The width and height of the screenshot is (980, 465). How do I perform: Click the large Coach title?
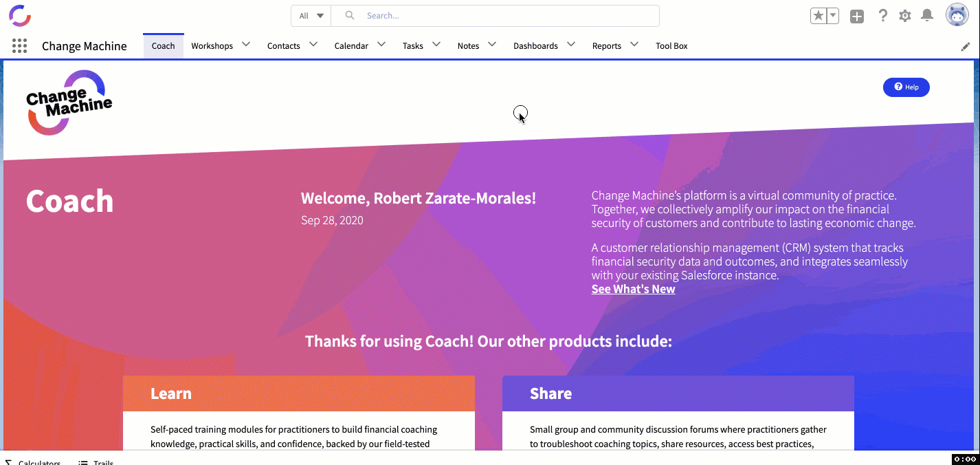(x=69, y=201)
